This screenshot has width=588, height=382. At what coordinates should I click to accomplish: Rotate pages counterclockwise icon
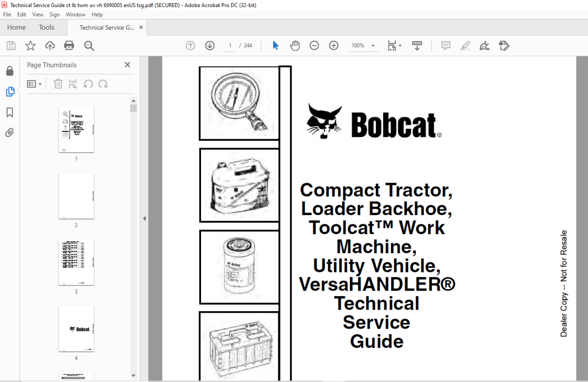click(x=88, y=84)
